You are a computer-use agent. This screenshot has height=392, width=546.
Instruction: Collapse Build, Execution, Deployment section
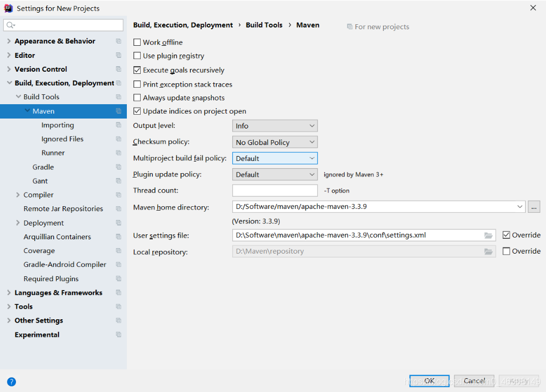(9, 83)
